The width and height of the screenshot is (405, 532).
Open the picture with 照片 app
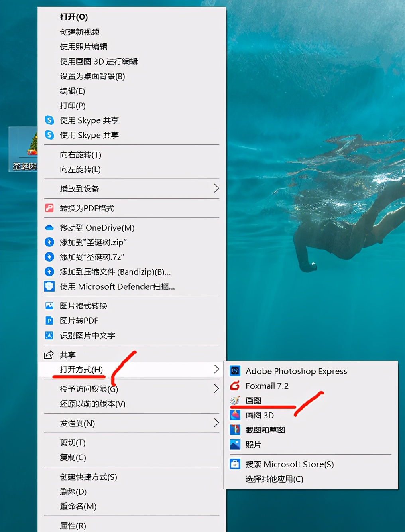pyautogui.click(x=254, y=444)
